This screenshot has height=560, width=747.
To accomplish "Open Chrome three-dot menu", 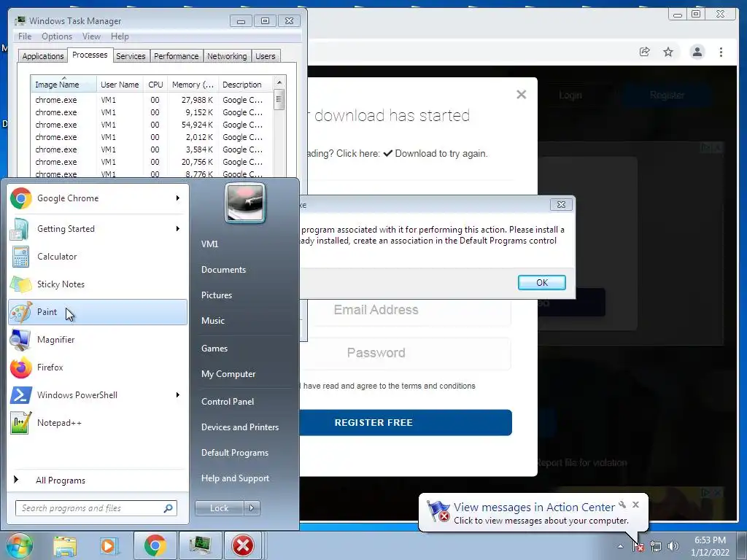I will [x=721, y=52].
